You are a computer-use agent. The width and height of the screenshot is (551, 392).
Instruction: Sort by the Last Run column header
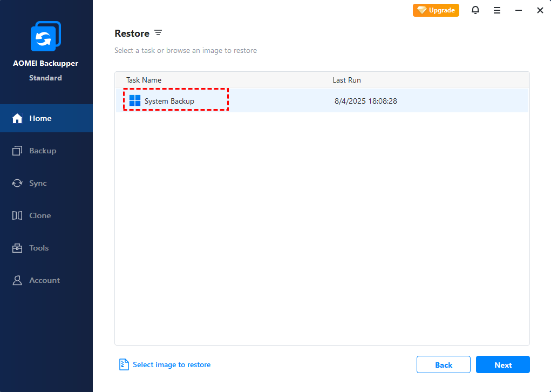click(346, 80)
